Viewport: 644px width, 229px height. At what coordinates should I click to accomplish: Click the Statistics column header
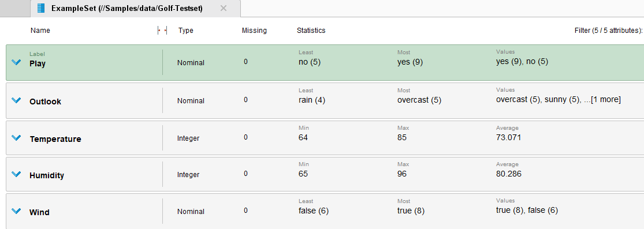(311, 31)
